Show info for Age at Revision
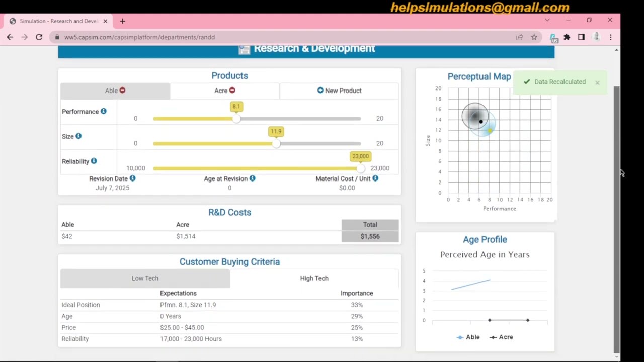The height and width of the screenshot is (362, 644). coord(252,178)
